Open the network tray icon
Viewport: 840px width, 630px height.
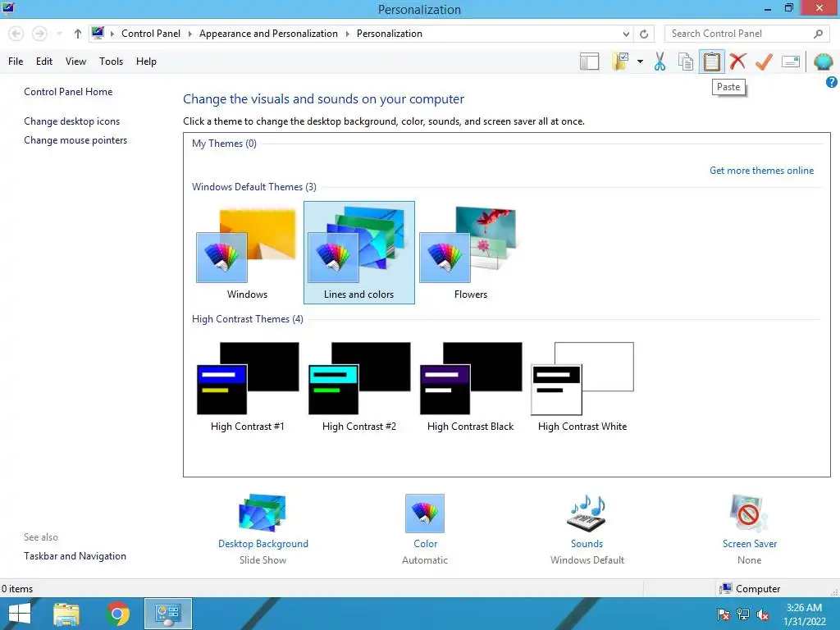pyautogui.click(x=743, y=614)
